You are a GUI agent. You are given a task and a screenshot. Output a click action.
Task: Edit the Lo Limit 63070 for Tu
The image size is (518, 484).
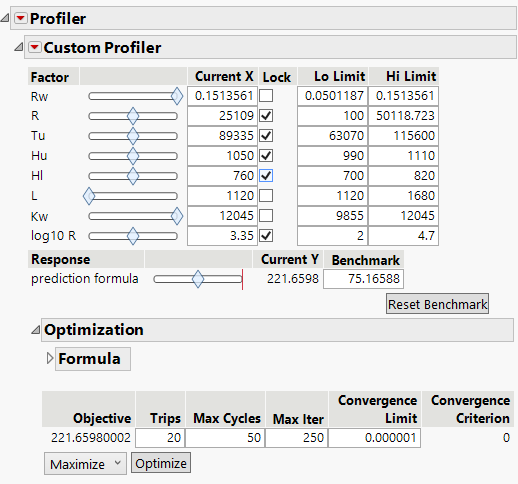coord(333,136)
